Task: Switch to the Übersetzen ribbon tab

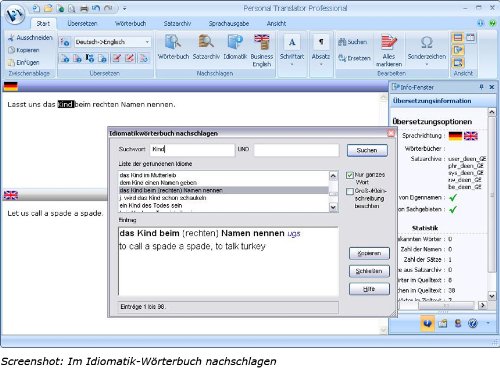Action: (x=82, y=23)
